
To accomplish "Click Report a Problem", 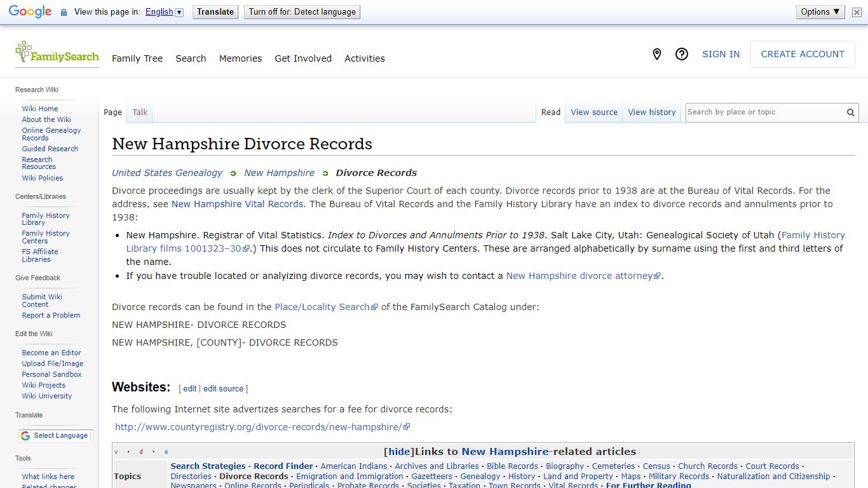I will point(51,315).
